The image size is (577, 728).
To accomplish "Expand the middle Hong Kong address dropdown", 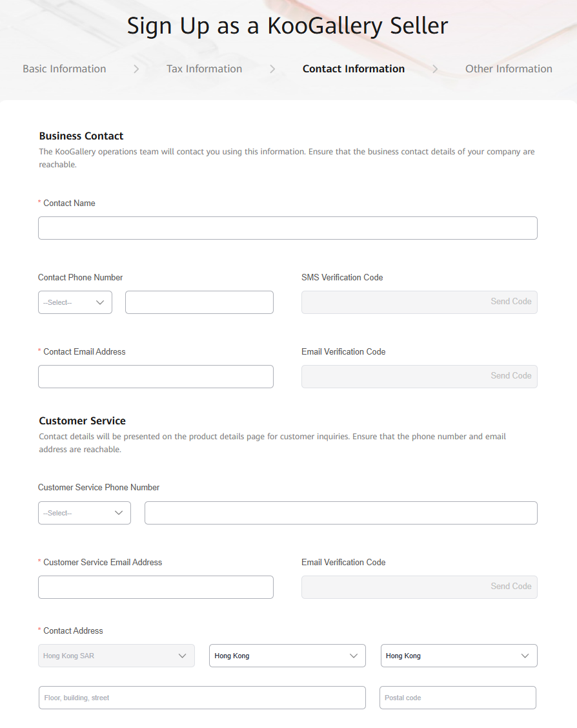I will click(287, 656).
